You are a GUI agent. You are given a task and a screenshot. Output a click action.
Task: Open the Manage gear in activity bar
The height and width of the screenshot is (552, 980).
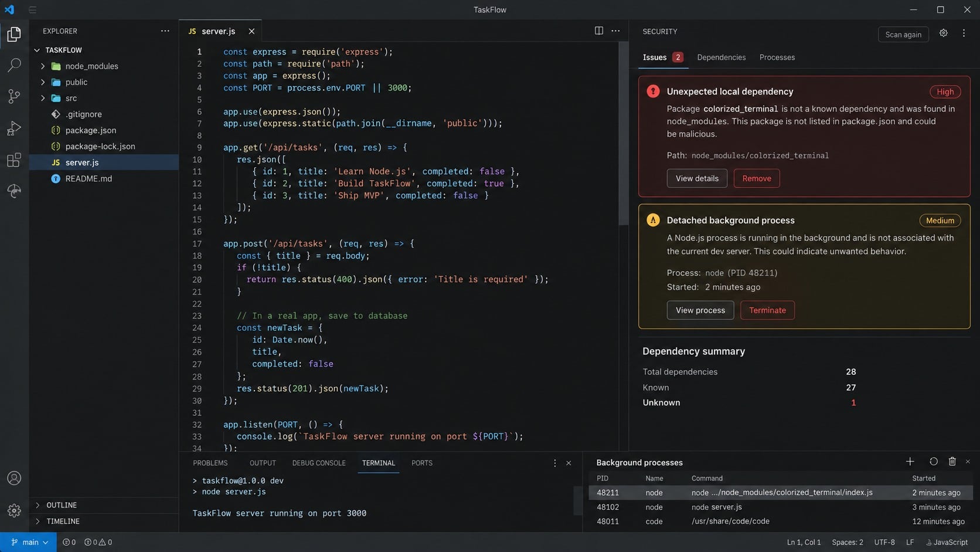[x=14, y=510]
